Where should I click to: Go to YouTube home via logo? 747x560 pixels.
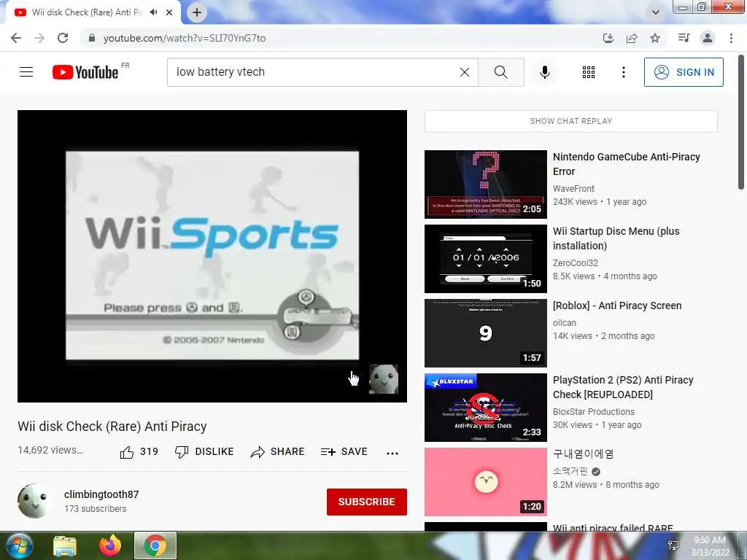85,72
